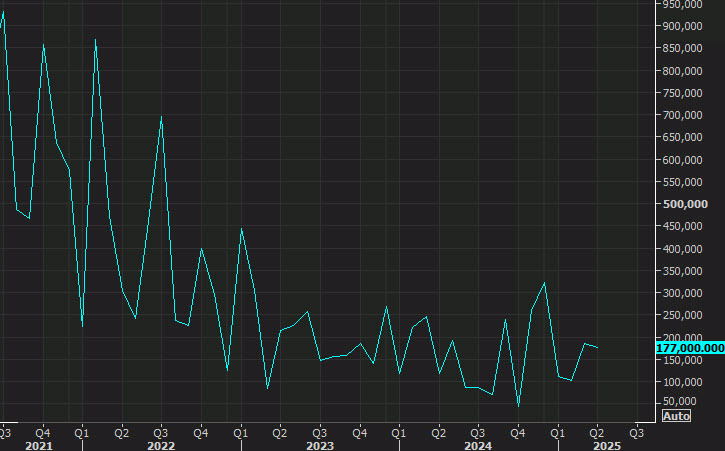Screen dimensions: 725x451
Task: Click the Auto scale button
Action: 677,416
